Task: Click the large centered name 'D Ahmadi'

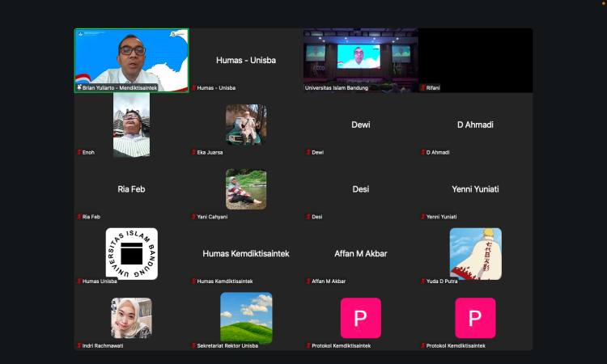Action: click(x=475, y=125)
